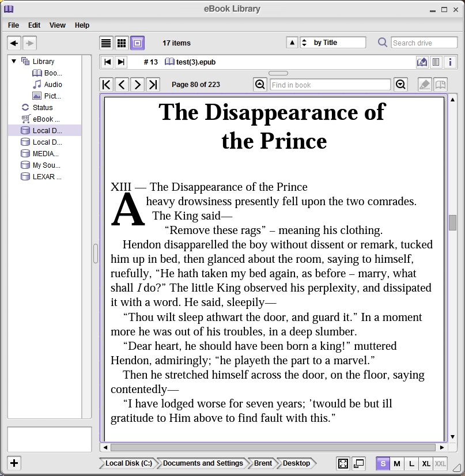Image resolution: width=465 pixels, height=476 pixels.
Task: Click the '17 items' count label
Action: pyautogui.click(x=176, y=43)
